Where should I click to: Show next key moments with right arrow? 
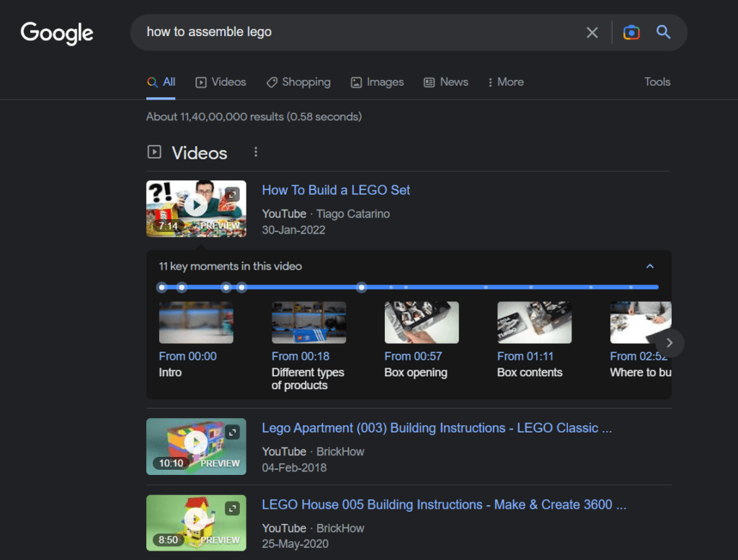coord(669,343)
